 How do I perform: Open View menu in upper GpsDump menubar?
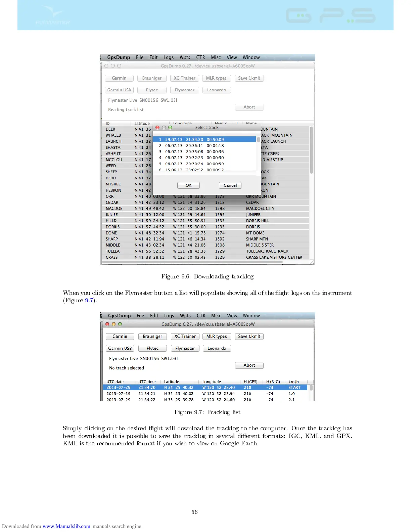(x=232, y=57)
